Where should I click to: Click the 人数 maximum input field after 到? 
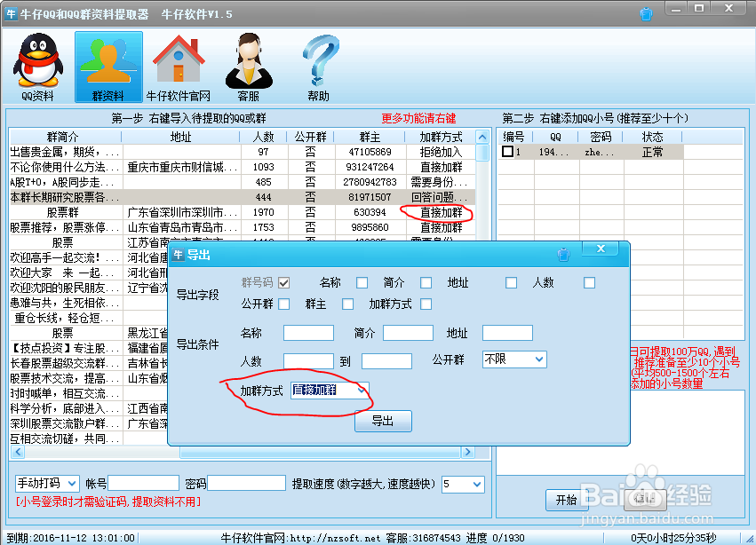pyautogui.click(x=386, y=361)
